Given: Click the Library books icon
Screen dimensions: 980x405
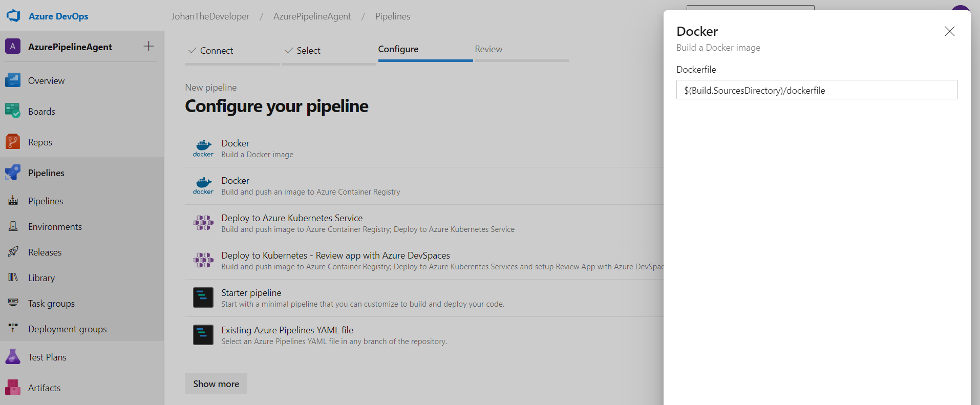Looking at the screenshot, I should tap(13, 278).
